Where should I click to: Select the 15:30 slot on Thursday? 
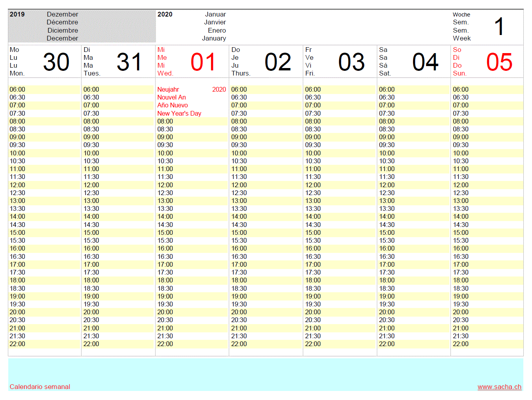[x=266, y=241]
